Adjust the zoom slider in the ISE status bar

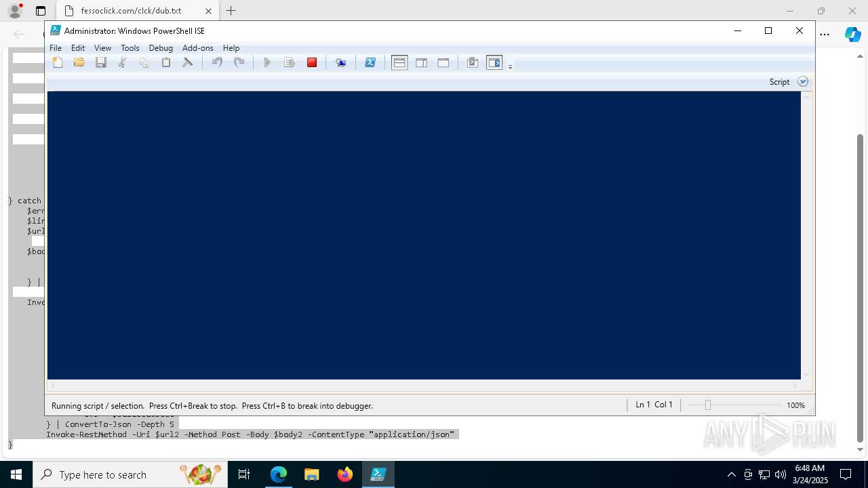708,405
